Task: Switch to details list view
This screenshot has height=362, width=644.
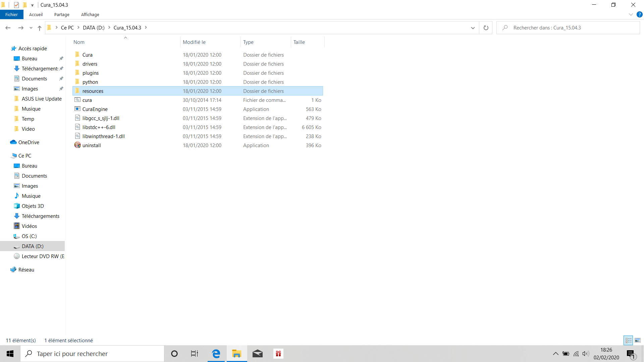Action: click(628, 340)
